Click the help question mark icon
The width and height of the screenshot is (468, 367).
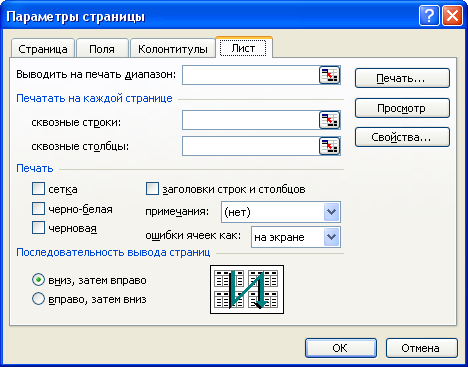point(429,16)
